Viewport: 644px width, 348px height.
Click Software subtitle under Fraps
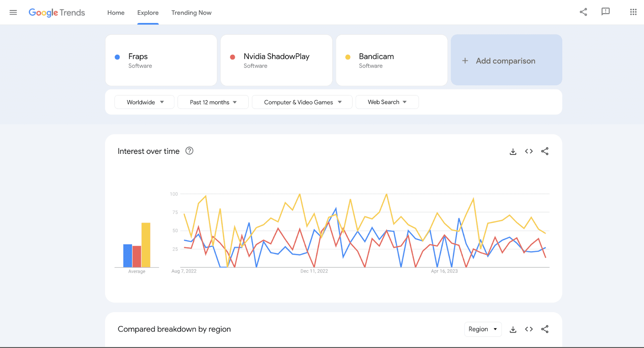[140, 66]
